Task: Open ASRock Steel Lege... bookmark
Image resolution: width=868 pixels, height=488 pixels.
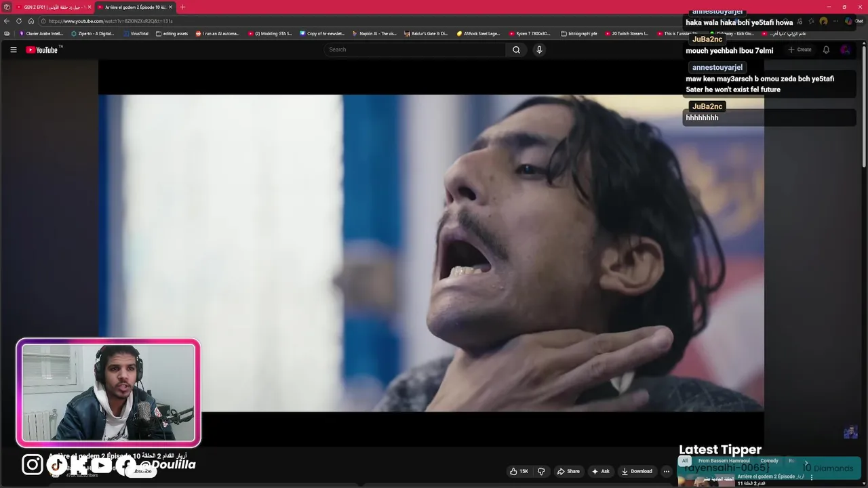Action: 479,33
